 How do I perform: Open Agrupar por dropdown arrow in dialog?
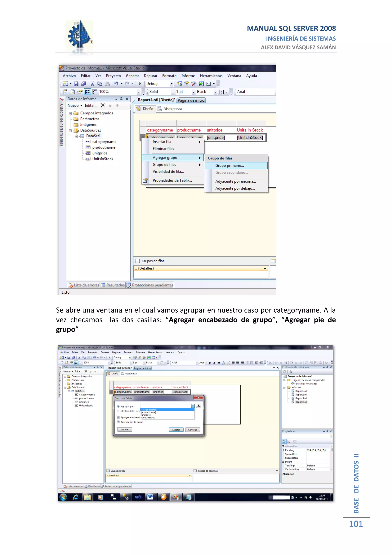click(193, 406)
